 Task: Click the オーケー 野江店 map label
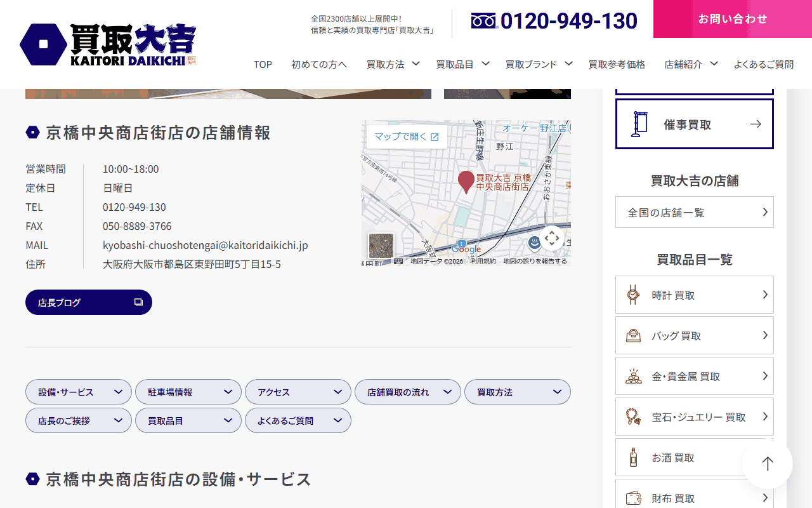(534, 128)
